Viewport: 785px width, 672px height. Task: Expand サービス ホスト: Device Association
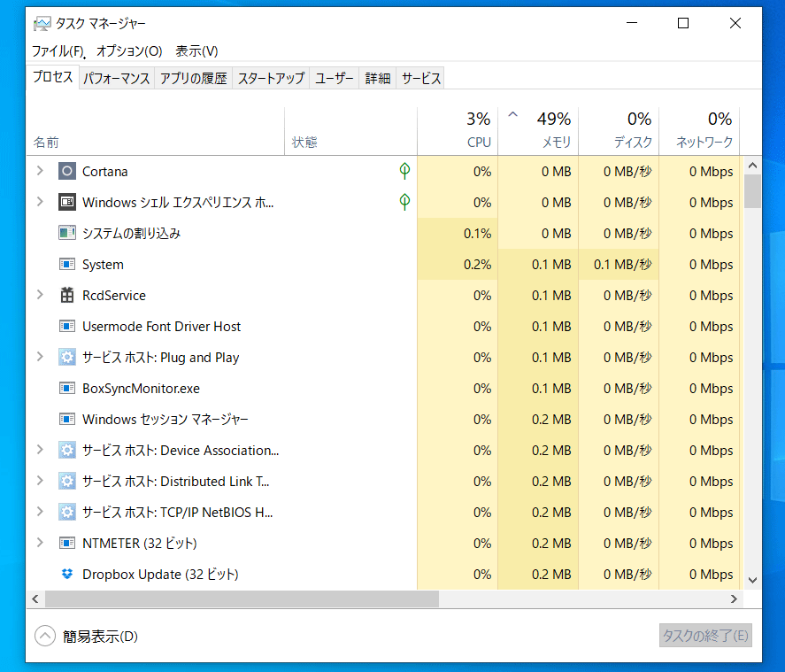coord(40,450)
